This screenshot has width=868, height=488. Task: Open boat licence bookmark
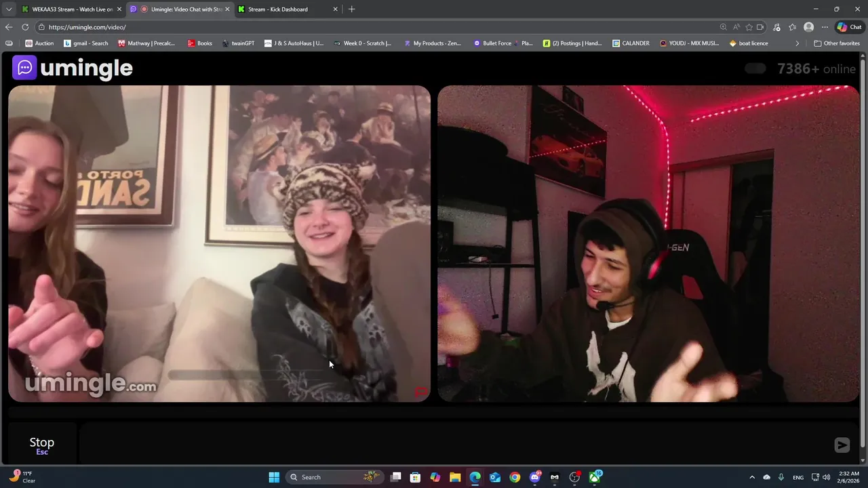pyautogui.click(x=749, y=43)
